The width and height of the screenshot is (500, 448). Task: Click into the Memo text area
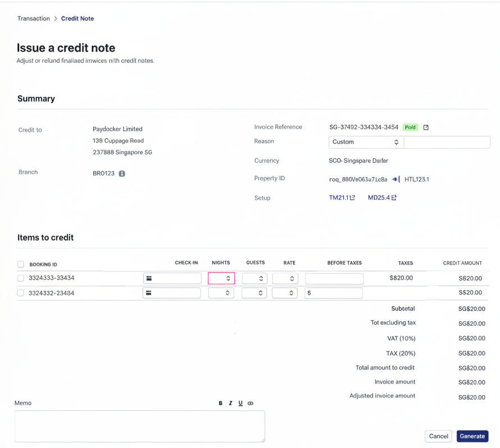pyautogui.click(x=140, y=426)
